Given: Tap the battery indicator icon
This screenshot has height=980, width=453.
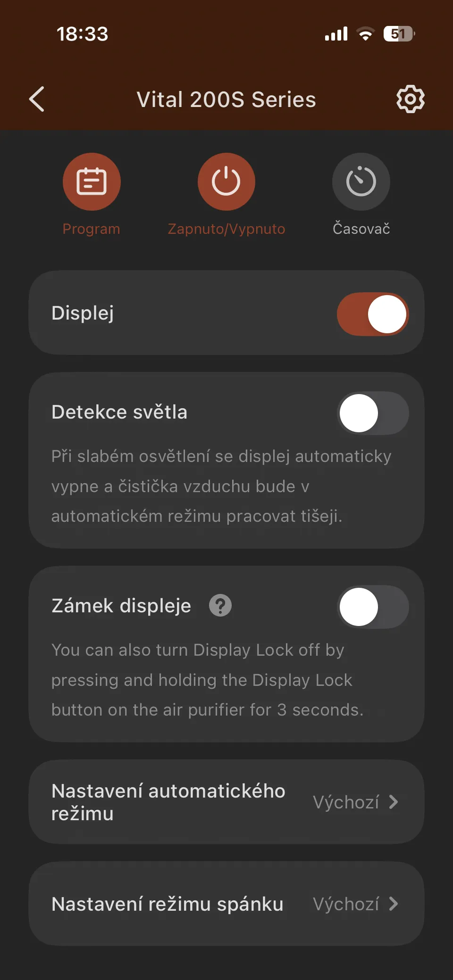Looking at the screenshot, I should (x=399, y=34).
